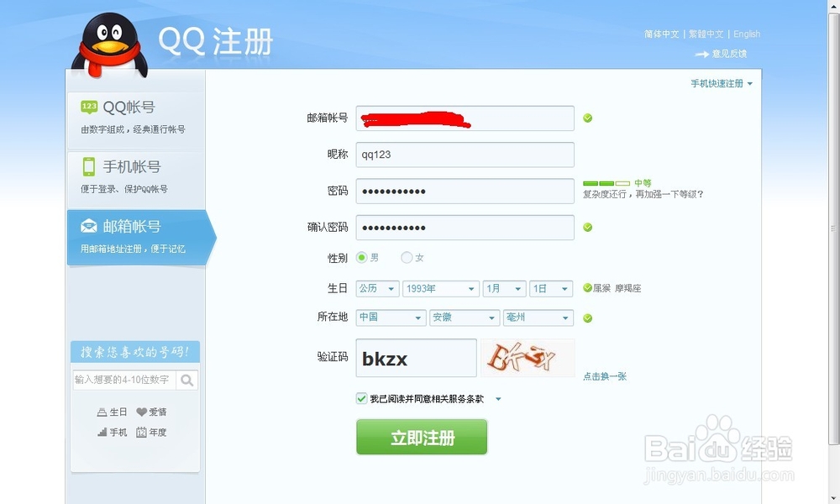Open the 安徽 province dropdown
Viewport: 840px width, 504px height.
tap(465, 318)
